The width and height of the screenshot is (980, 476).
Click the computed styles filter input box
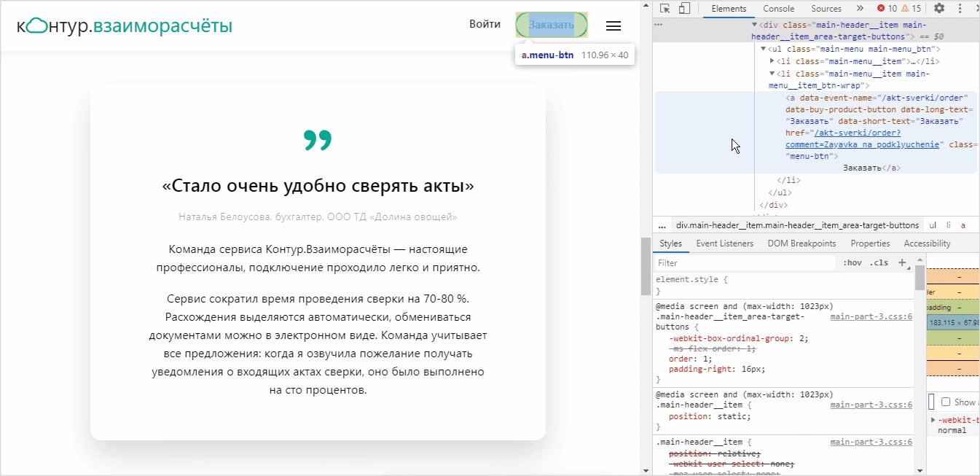click(931, 402)
